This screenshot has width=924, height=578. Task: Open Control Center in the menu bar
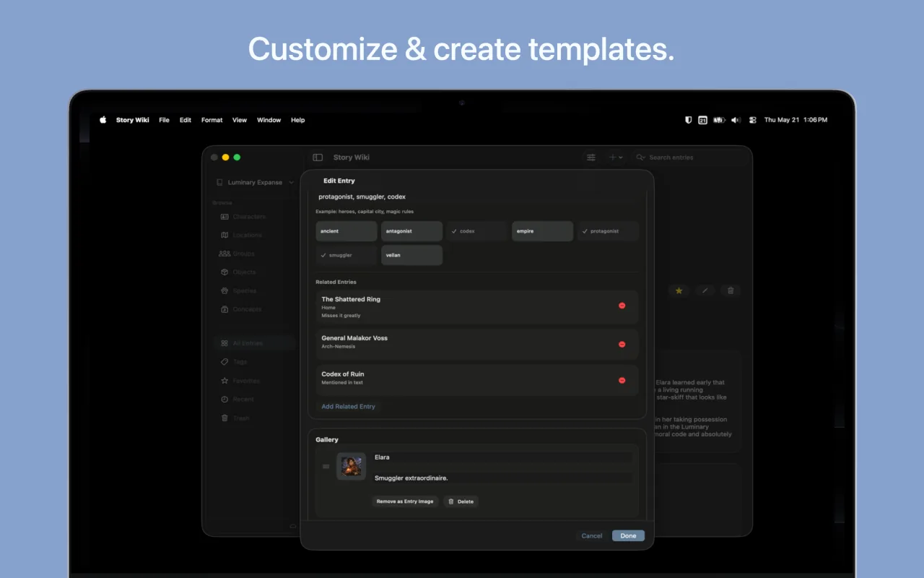coord(752,120)
